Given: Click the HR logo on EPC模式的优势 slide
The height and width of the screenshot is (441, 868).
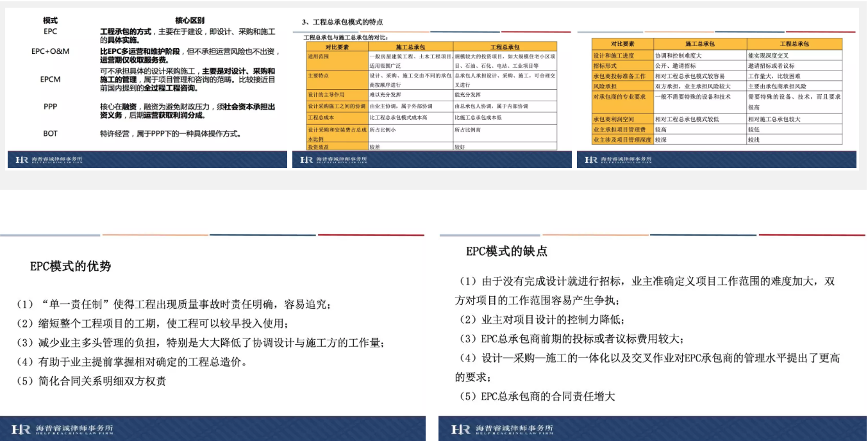Looking at the screenshot, I should (x=21, y=429).
